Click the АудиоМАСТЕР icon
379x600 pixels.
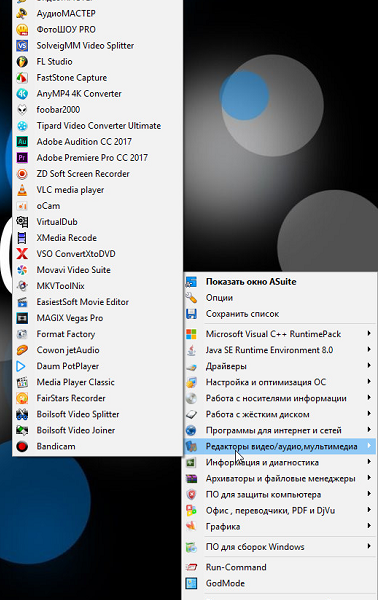(22, 13)
